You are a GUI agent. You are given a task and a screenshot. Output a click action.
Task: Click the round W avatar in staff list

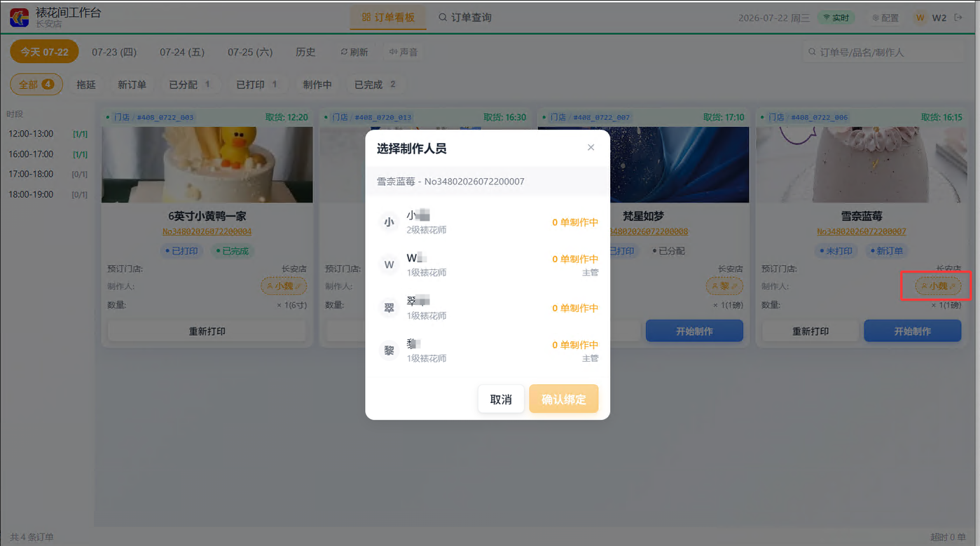point(389,265)
